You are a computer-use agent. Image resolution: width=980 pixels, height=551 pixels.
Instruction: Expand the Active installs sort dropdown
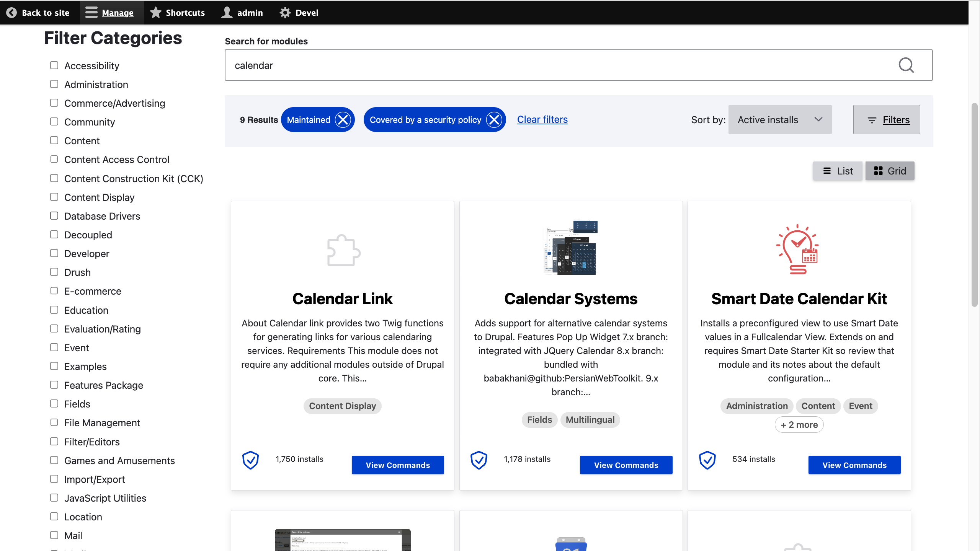(779, 119)
